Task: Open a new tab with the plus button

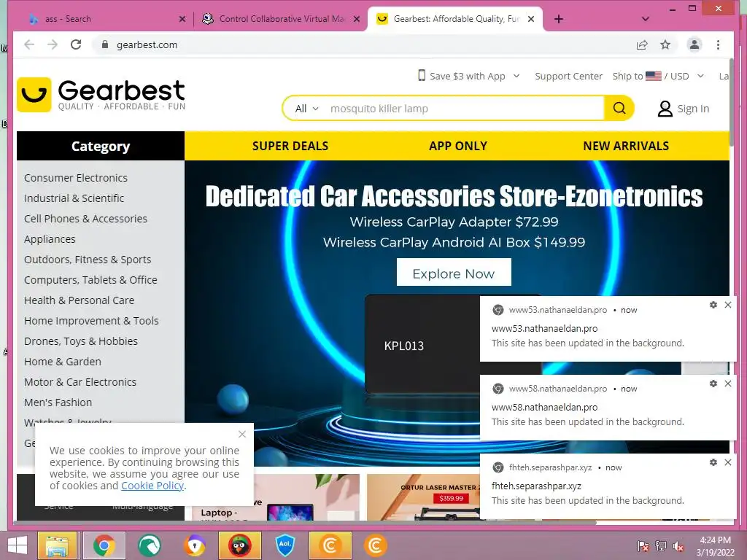Action: pyautogui.click(x=559, y=19)
